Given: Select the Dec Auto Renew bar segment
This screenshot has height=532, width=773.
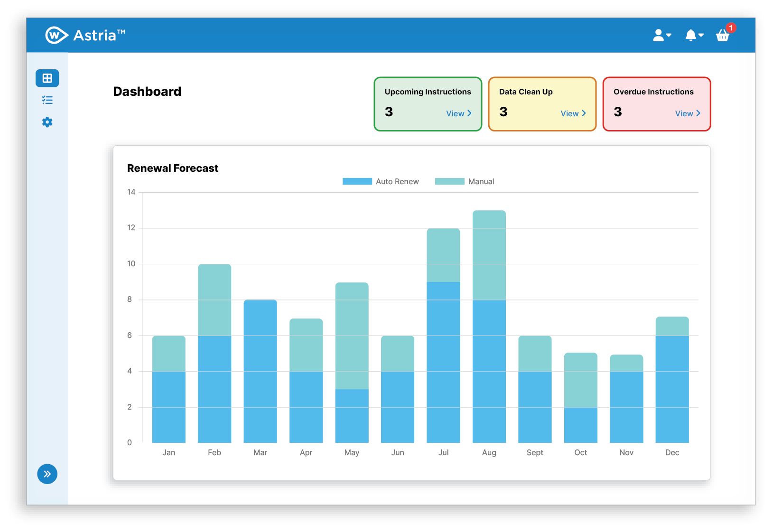Looking at the screenshot, I should (672, 389).
